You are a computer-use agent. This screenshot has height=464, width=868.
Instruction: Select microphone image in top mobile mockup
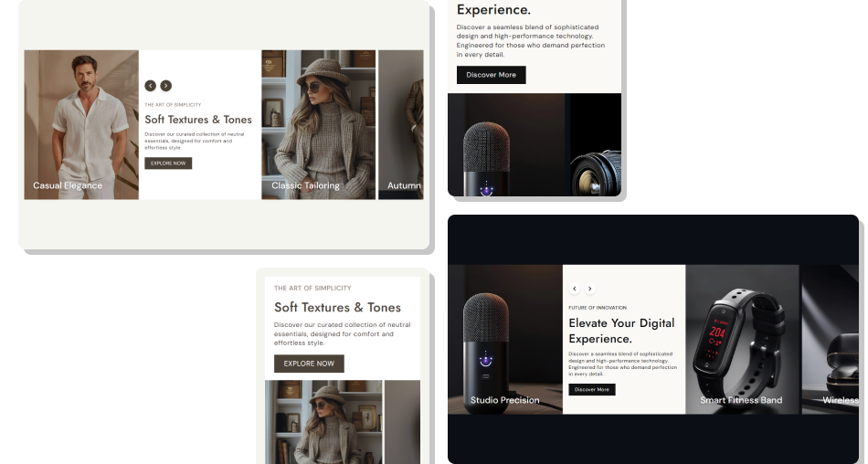[x=508, y=144]
